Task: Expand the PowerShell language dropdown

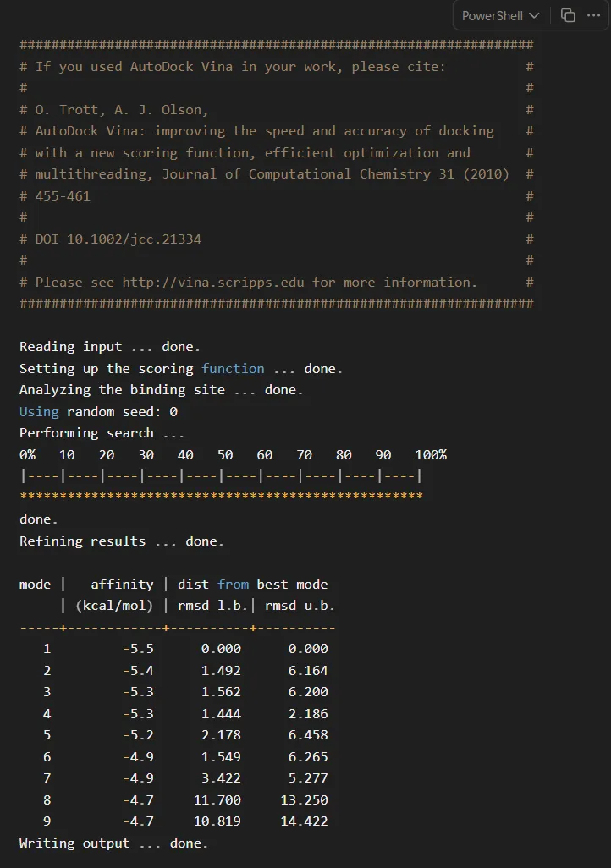Action: (500, 15)
